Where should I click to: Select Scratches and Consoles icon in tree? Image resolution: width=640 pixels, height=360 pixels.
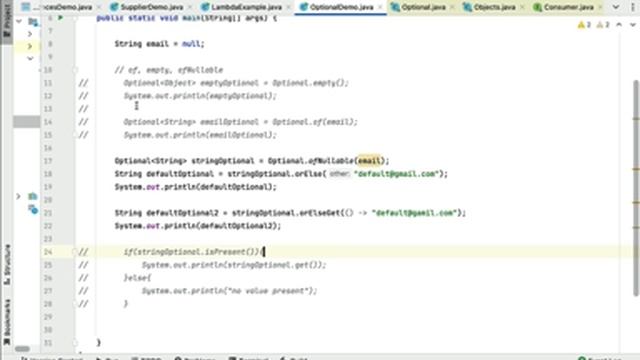[33, 210]
